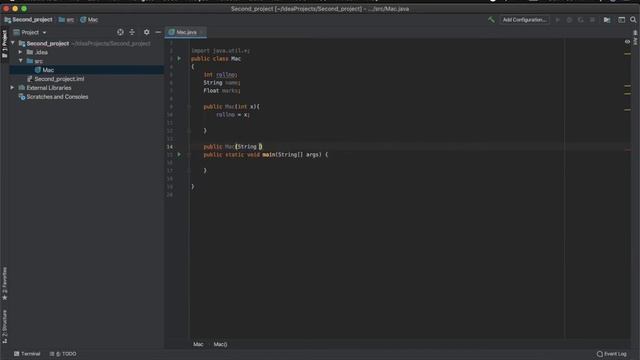Click the src folder row
The height and width of the screenshot is (360, 640).
[x=87, y=61]
